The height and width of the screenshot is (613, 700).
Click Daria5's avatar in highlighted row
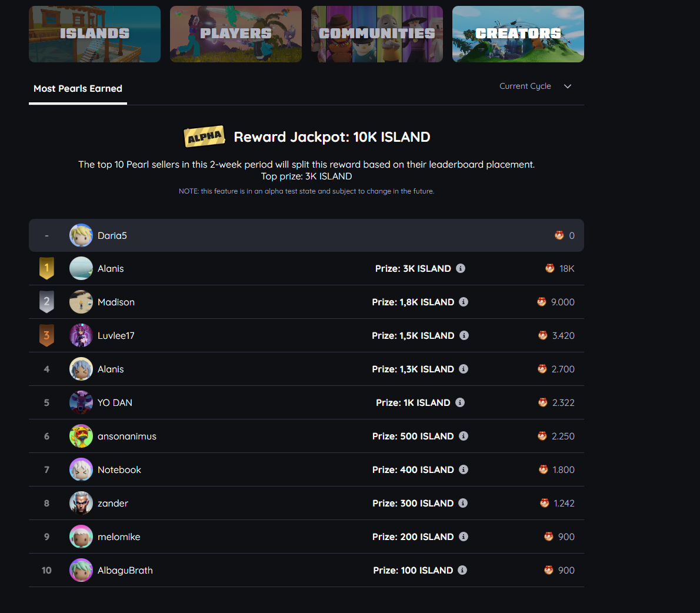(81, 235)
